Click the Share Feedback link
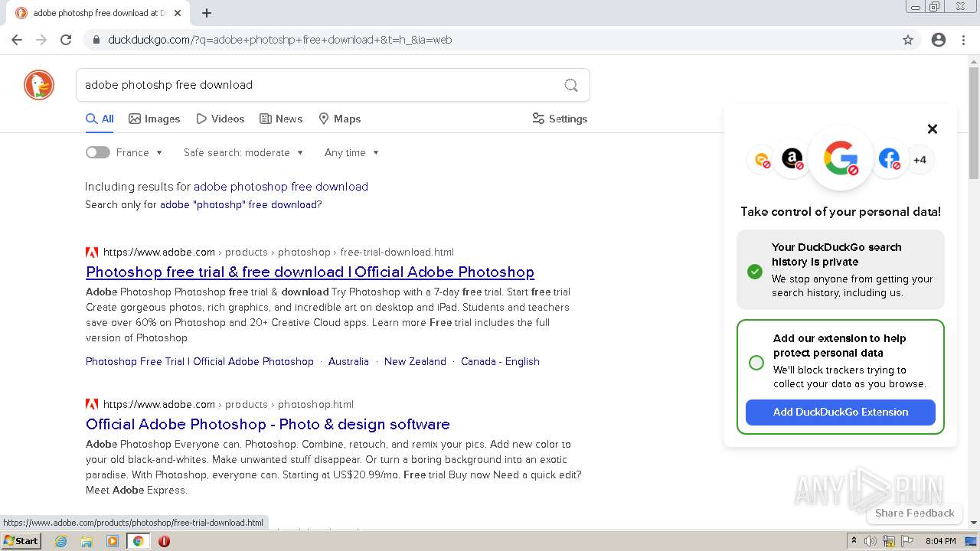Viewport: 980px width, 551px height. 915,513
